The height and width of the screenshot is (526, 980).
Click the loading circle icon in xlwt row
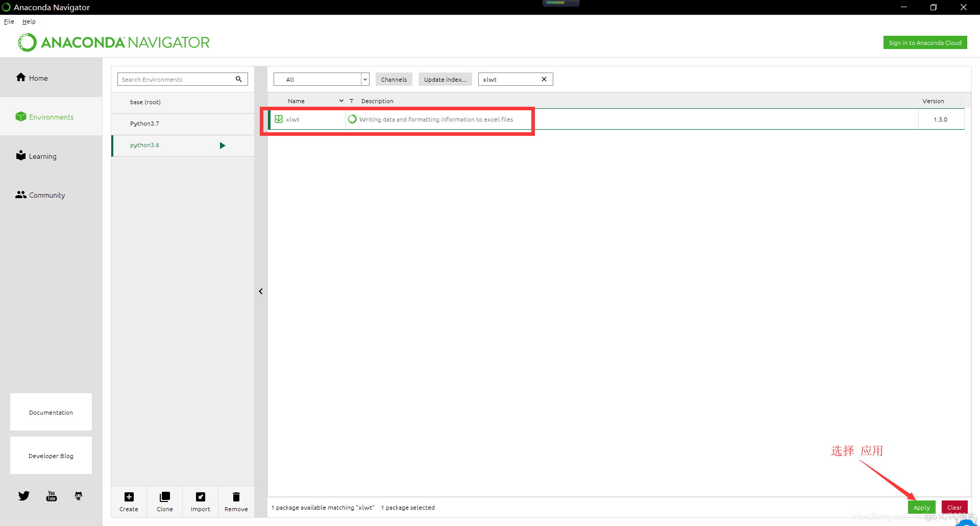352,119
